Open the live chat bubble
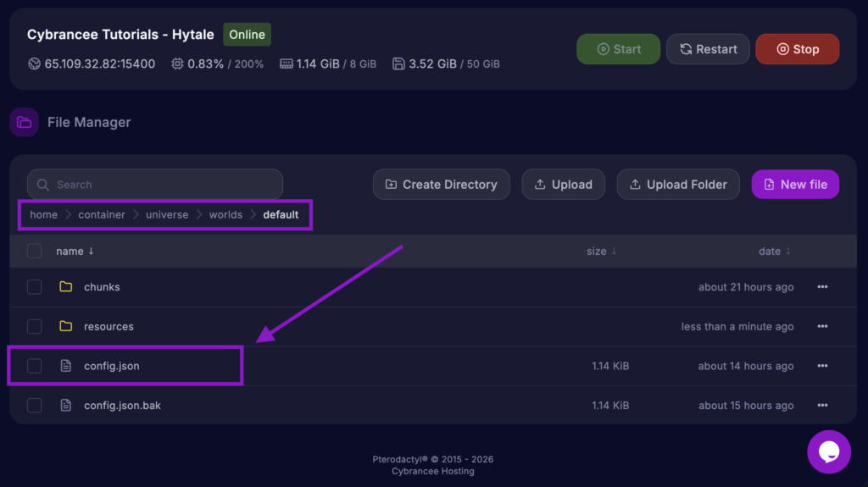This screenshot has width=868, height=487. (x=828, y=451)
